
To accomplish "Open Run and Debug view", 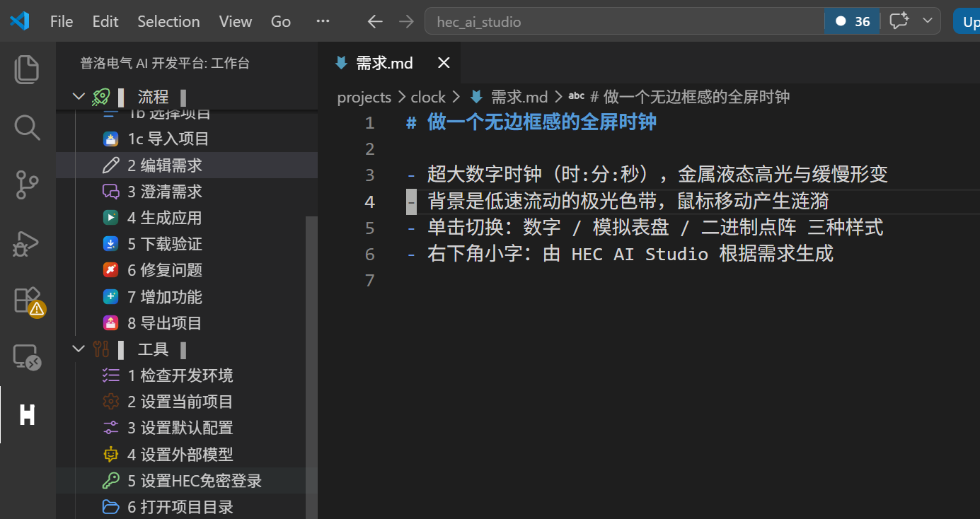I will (x=27, y=244).
